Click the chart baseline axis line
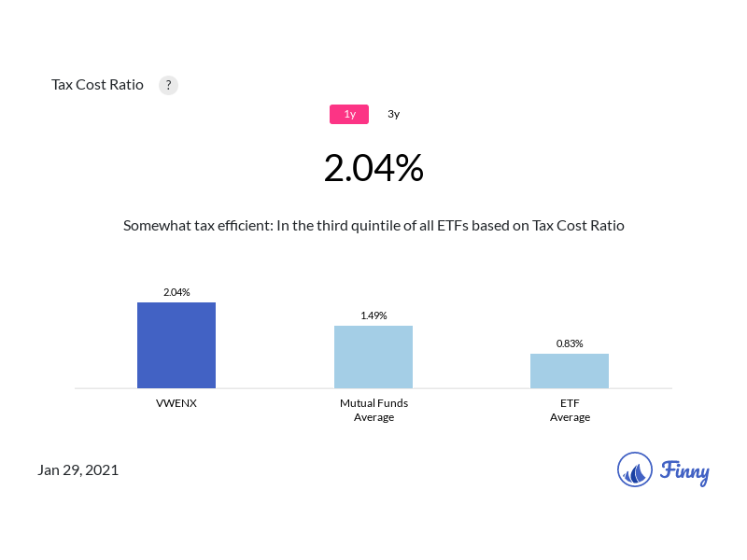The image size is (747, 560). (x=373, y=388)
